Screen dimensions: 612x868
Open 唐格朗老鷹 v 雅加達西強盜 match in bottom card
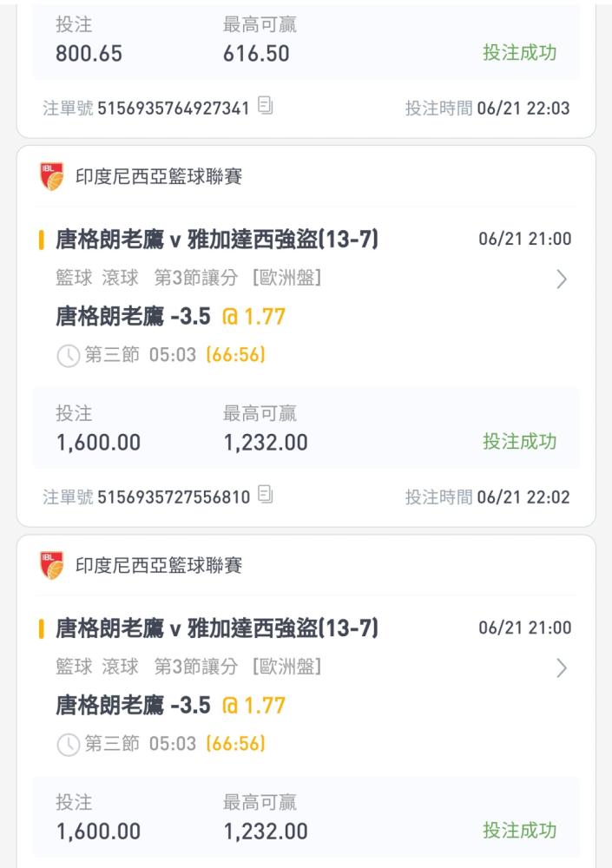tap(217, 628)
